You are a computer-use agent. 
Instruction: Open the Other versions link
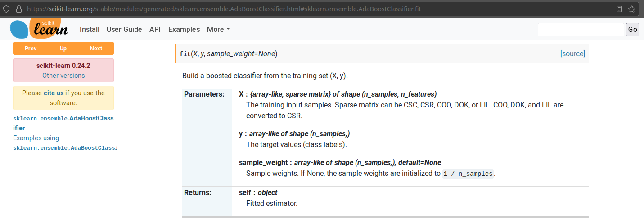(x=63, y=76)
